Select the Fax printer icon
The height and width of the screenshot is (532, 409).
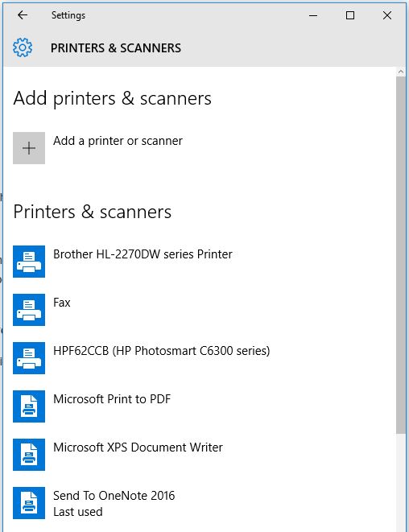(29, 310)
